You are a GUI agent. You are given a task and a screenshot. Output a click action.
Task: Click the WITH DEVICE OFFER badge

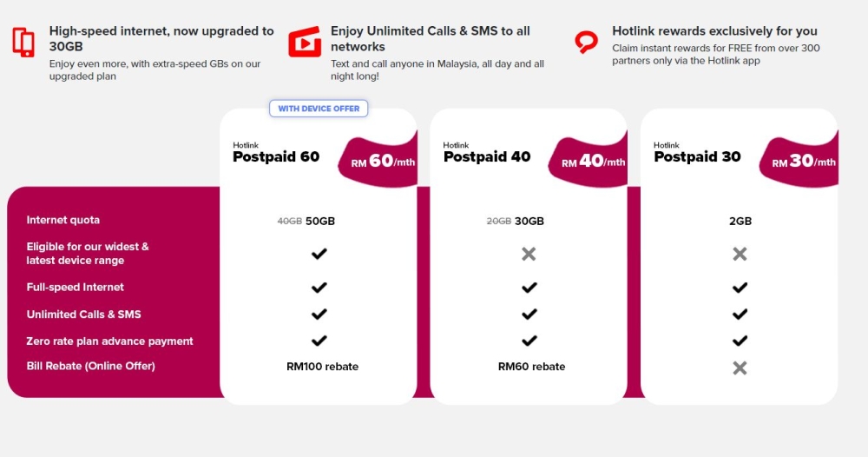[x=319, y=109]
